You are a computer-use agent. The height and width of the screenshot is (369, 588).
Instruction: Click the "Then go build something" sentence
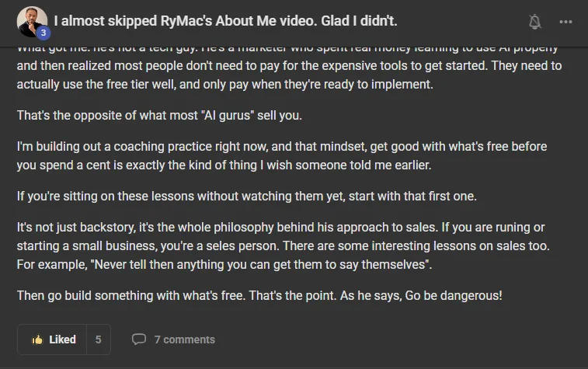tap(130, 295)
